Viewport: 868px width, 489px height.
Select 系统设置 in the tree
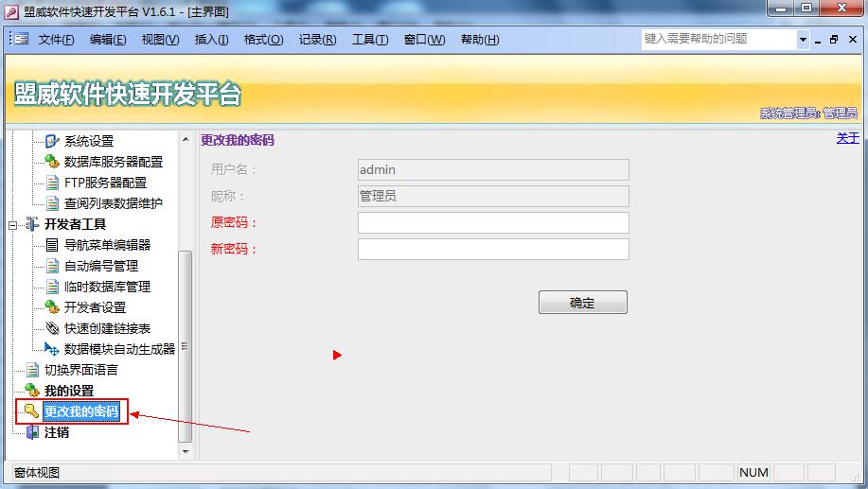[x=89, y=141]
